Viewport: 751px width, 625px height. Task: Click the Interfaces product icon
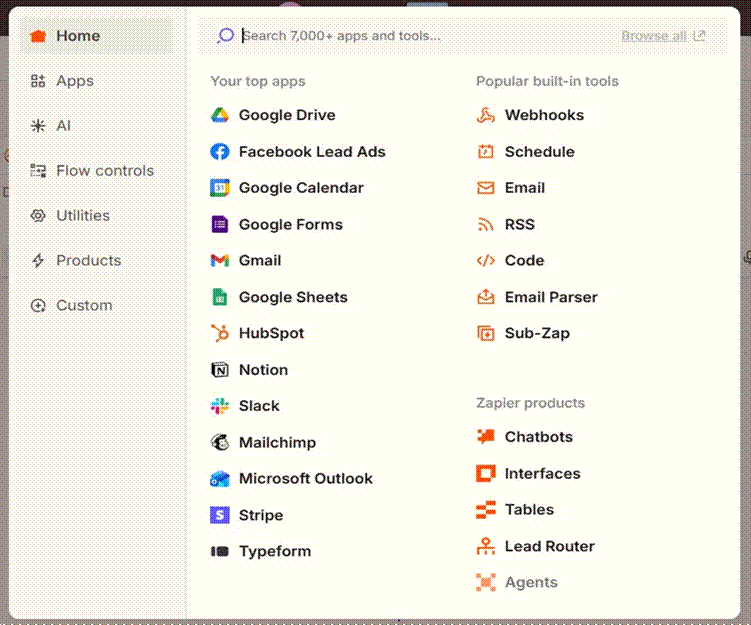(x=486, y=473)
